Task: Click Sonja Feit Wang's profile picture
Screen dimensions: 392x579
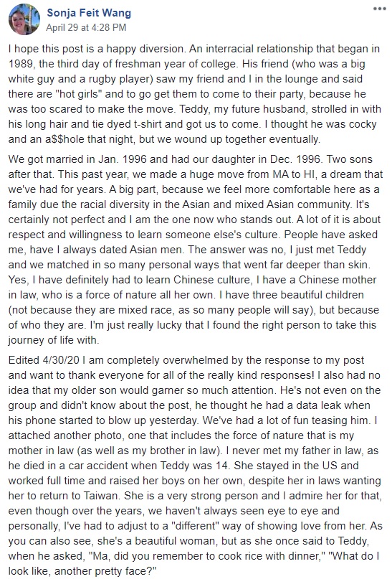Action: click(x=24, y=19)
